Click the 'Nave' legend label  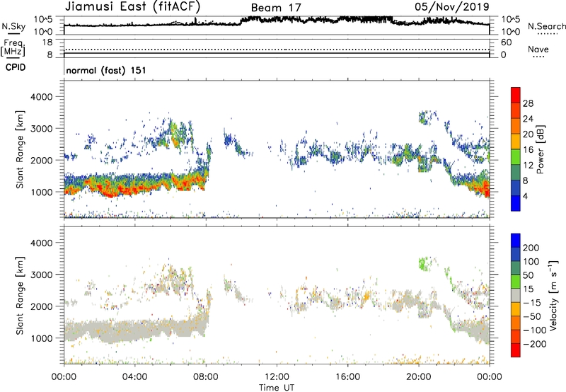538,49
